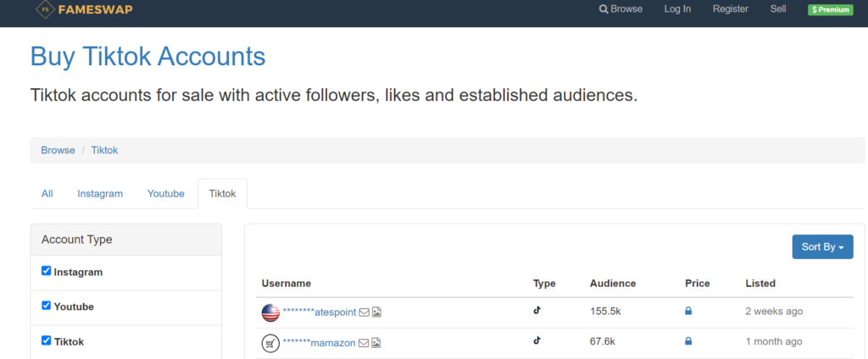Click the Audience column header
868x359 pixels.
613,283
